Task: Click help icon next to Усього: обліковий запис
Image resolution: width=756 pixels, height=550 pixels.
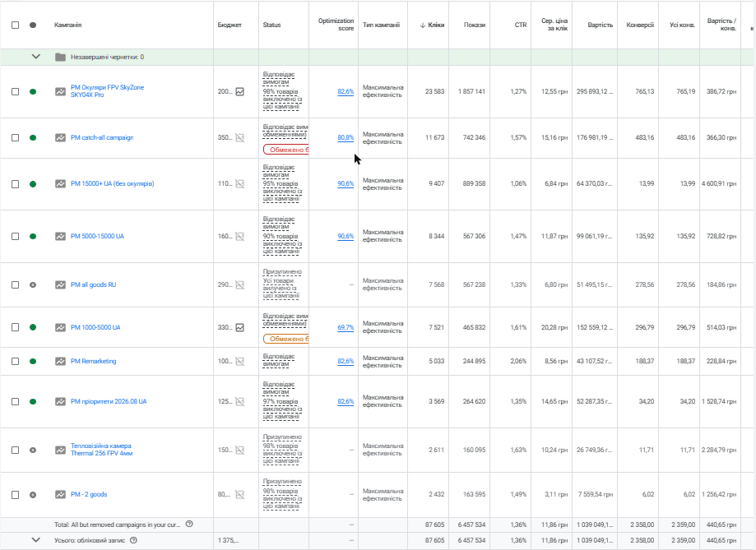Action: (133, 540)
